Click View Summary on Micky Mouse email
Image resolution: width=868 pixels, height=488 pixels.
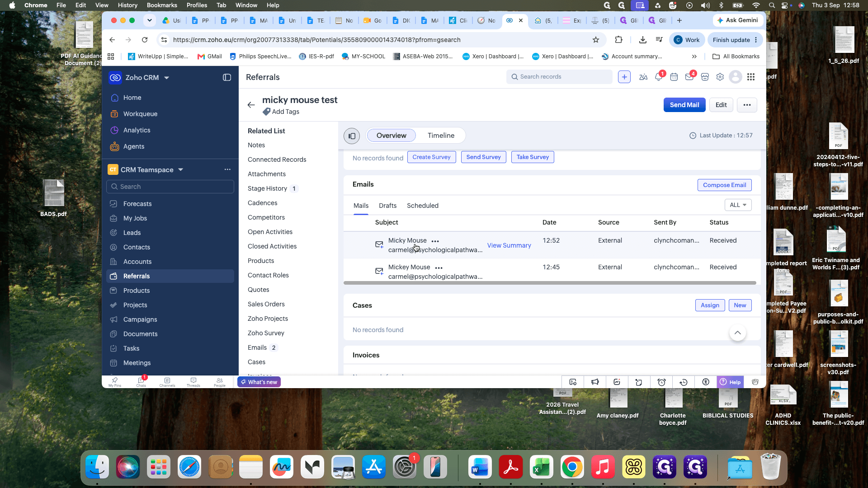pos(509,245)
